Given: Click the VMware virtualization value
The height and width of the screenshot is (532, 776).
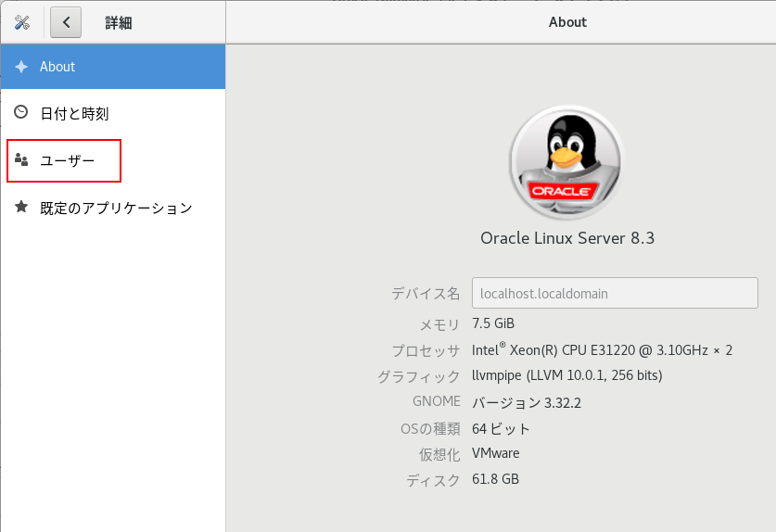Looking at the screenshot, I should pyautogui.click(x=495, y=453).
